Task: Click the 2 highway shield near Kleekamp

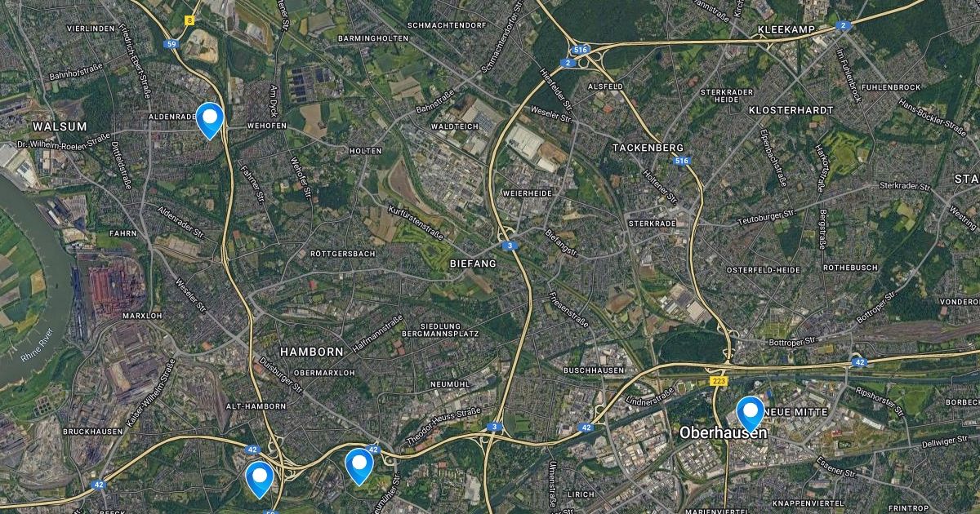Action: 842,25
